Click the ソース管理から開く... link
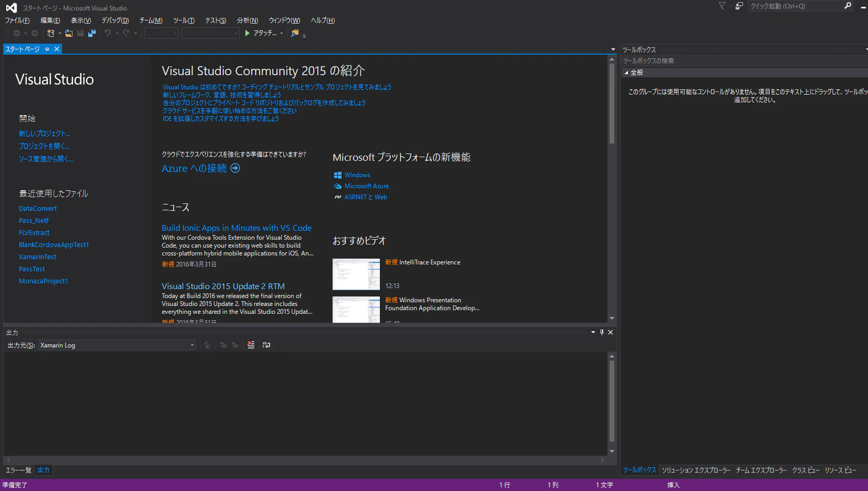868x491 pixels. (46, 159)
